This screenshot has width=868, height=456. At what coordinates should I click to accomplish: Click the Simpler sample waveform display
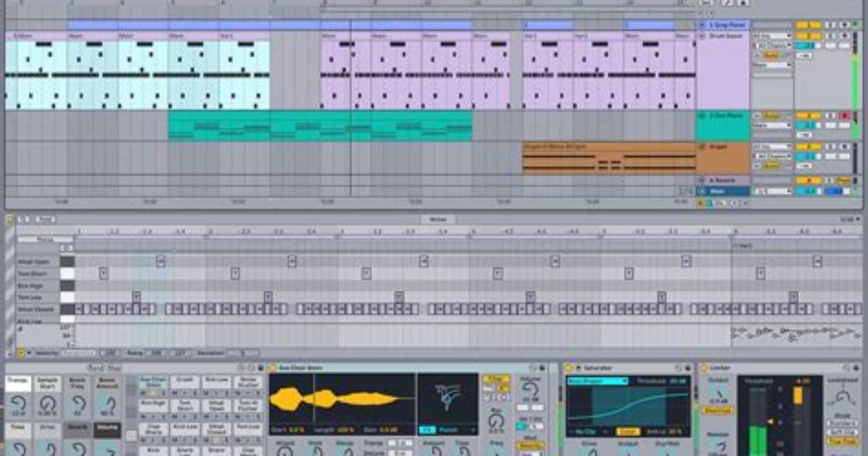pyautogui.click(x=342, y=399)
